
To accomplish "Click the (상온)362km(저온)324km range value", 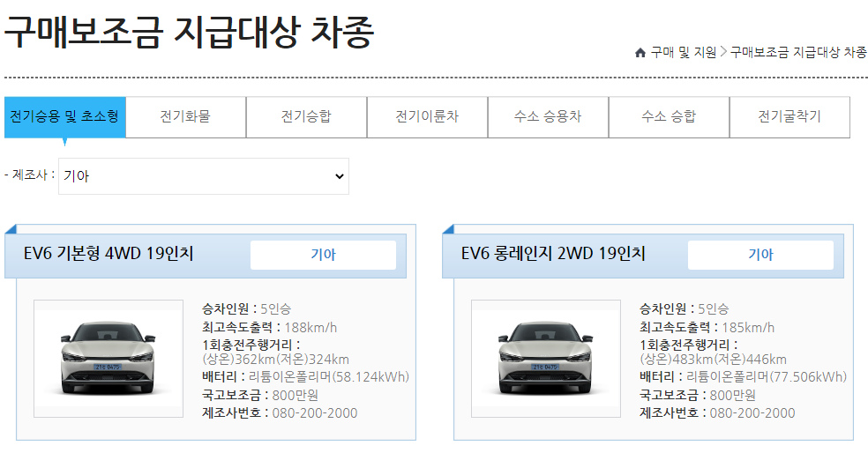I will pyautogui.click(x=276, y=360).
